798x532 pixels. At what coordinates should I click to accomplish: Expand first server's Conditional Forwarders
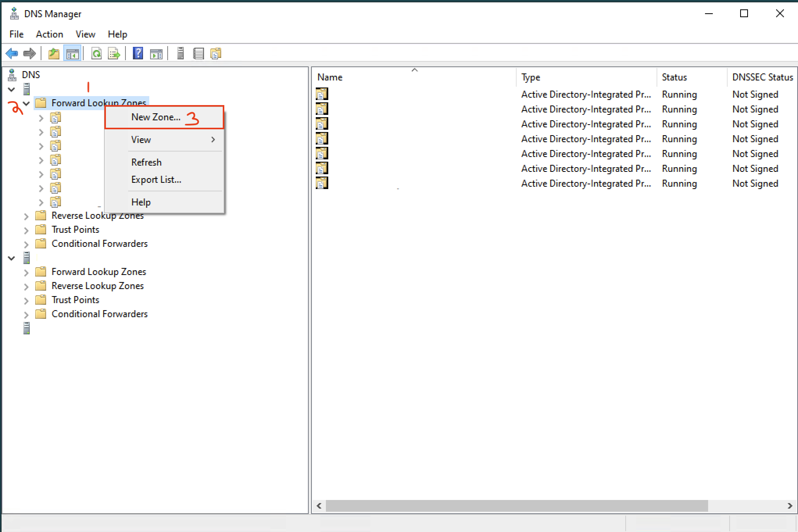pos(27,244)
